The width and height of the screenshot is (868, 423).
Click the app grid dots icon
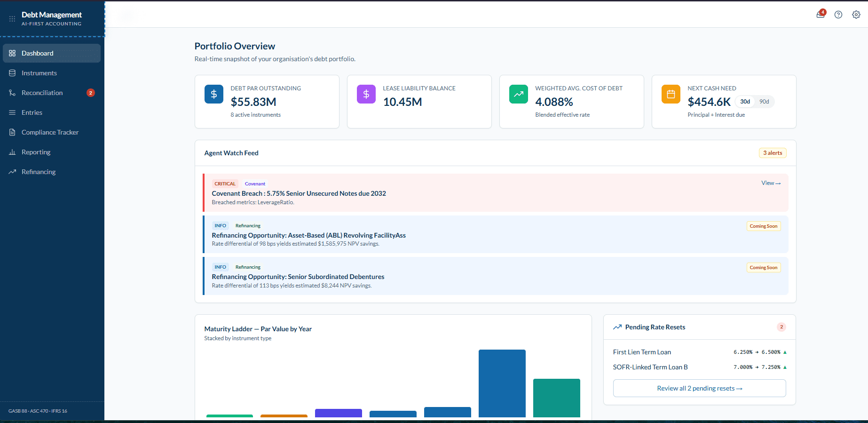(x=12, y=19)
